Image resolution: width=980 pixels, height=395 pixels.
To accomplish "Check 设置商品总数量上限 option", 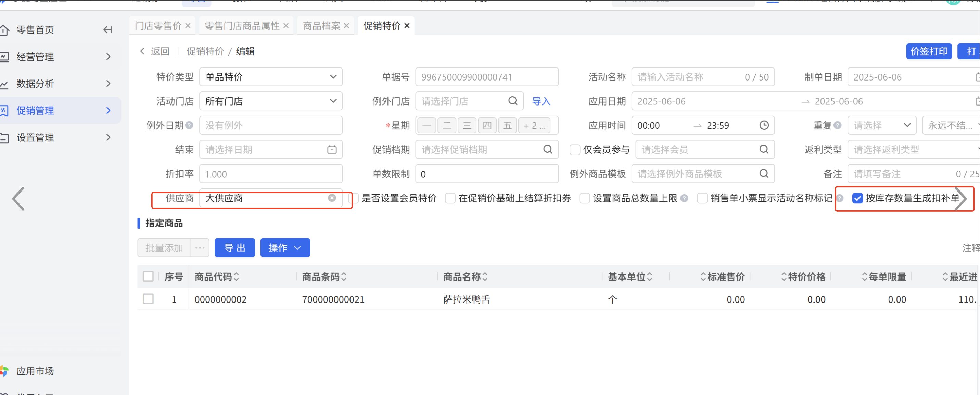I will click(x=585, y=198).
